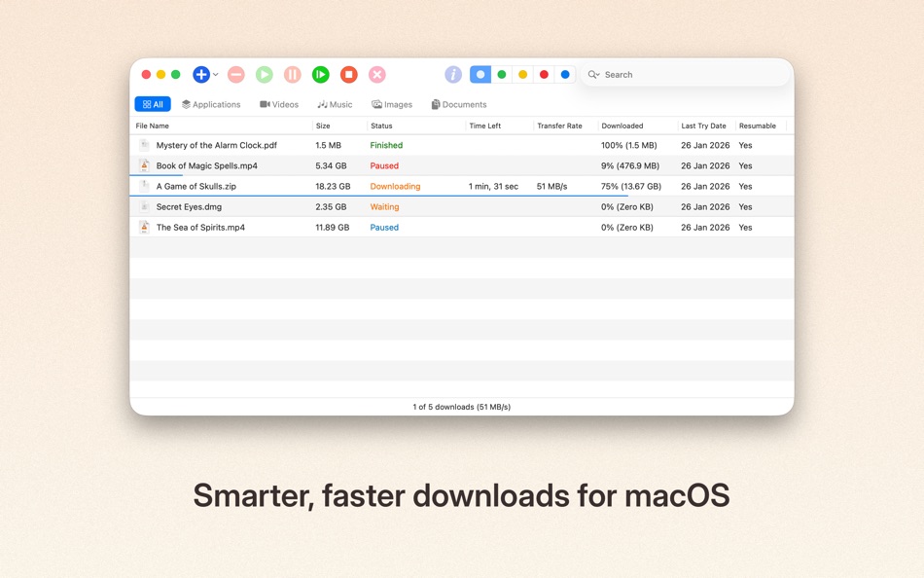
Task: Click the Cancel download X icon
Action: click(377, 74)
